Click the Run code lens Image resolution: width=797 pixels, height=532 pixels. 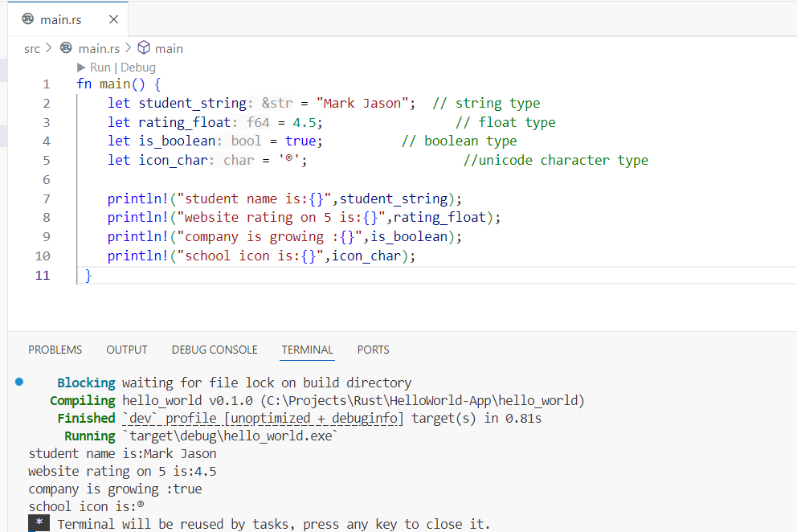(100, 68)
